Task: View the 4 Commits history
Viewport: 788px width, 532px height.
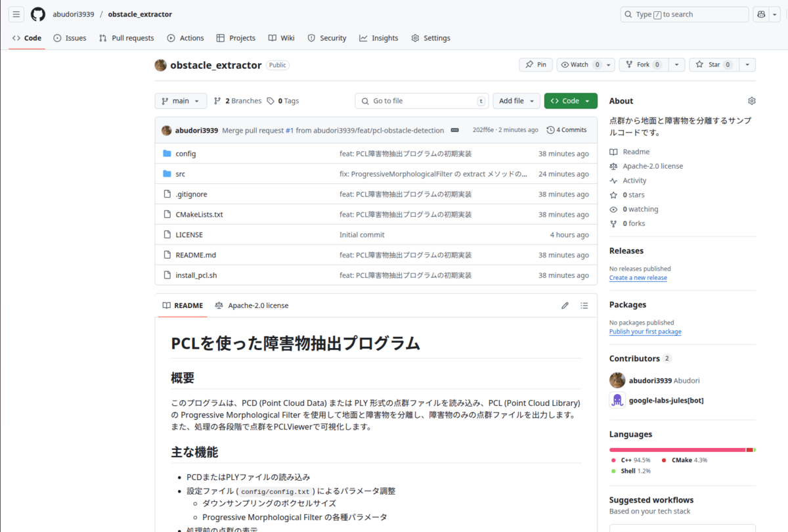Action: coord(566,130)
